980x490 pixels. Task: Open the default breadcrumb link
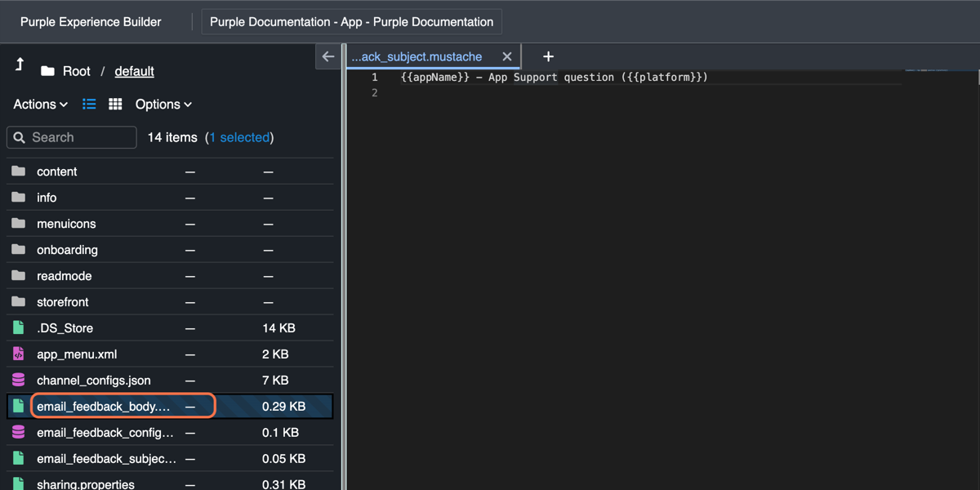point(135,71)
